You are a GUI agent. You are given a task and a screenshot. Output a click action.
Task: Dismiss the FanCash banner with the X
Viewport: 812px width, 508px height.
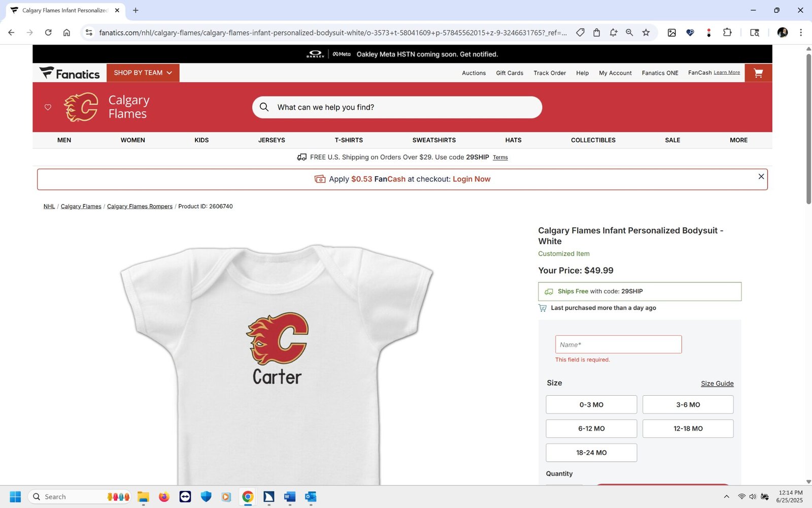click(x=761, y=176)
